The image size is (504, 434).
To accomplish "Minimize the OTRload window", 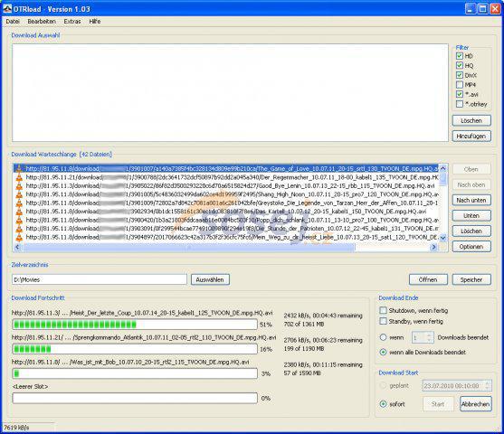I will click(471, 9).
